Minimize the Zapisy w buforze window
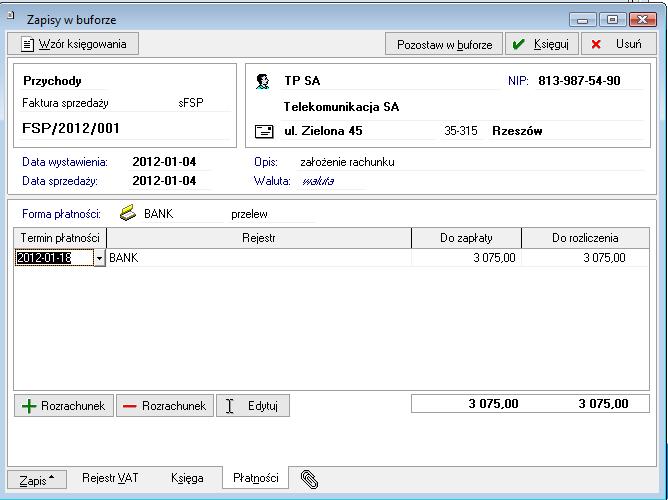The width and height of the screenshot is (668, 500). [x=582, y=20]
